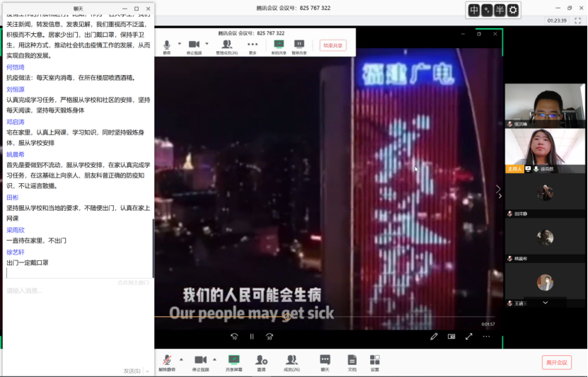Toggle Stop Video camera in bottom toolbar
Image resolution: width=588 pixels, height=377 pixels.
(201, 362)
